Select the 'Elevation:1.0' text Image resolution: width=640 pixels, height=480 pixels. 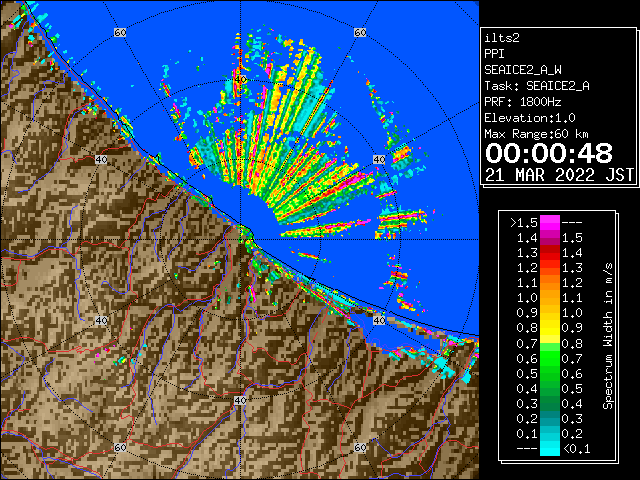click(530, 118)
